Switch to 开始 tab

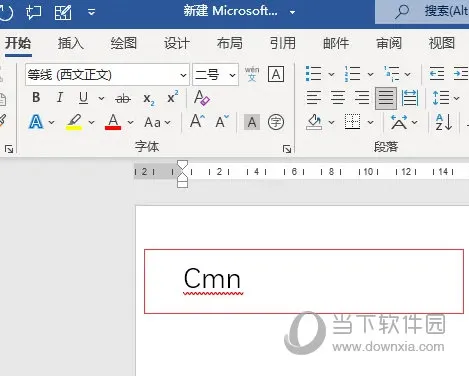click(18, 43)
